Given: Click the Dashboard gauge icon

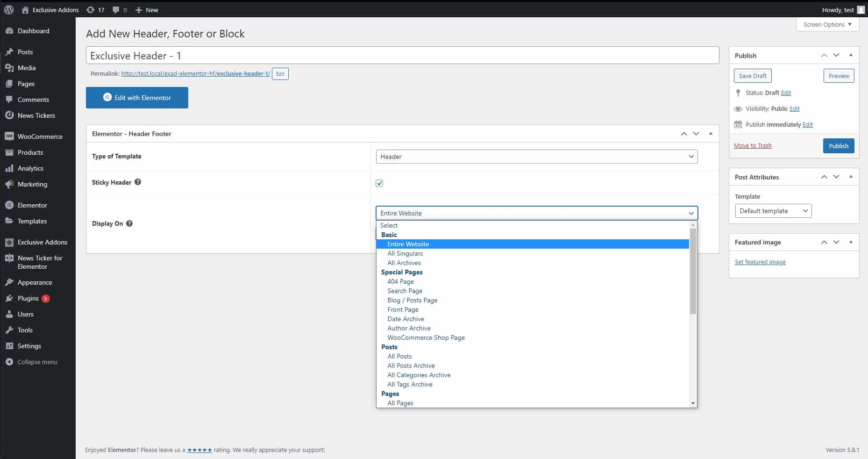Looking at the screenshot, I should pos(9,31).
